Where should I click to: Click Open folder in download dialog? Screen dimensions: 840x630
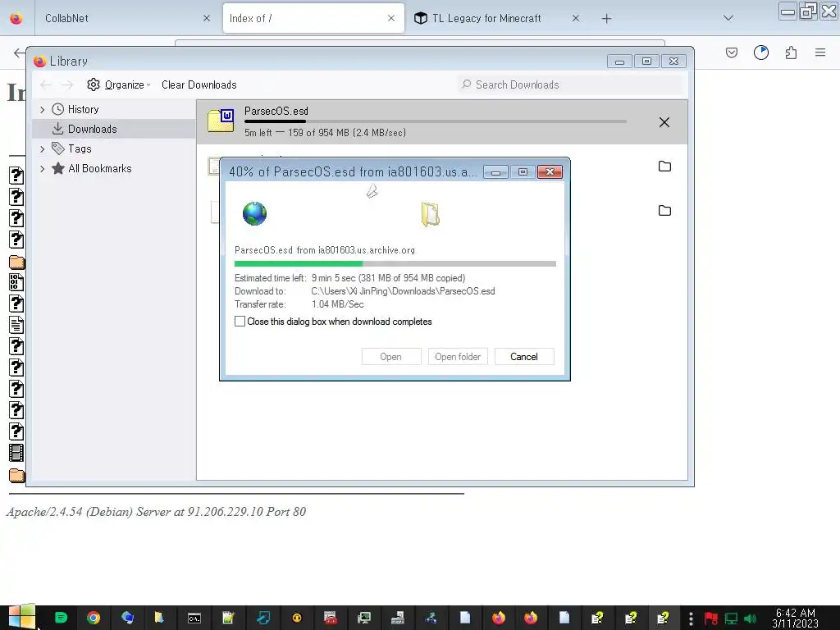(x=458, y=357)
